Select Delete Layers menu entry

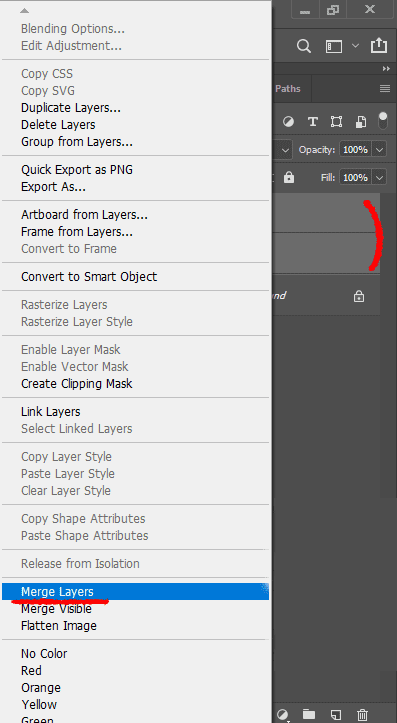coord(58,125)
